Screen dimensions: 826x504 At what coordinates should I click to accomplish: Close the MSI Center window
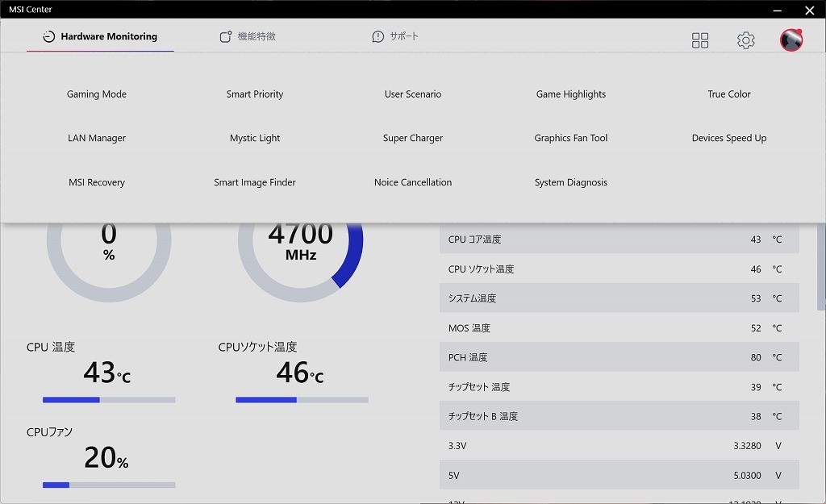click(x=810, y=10)
